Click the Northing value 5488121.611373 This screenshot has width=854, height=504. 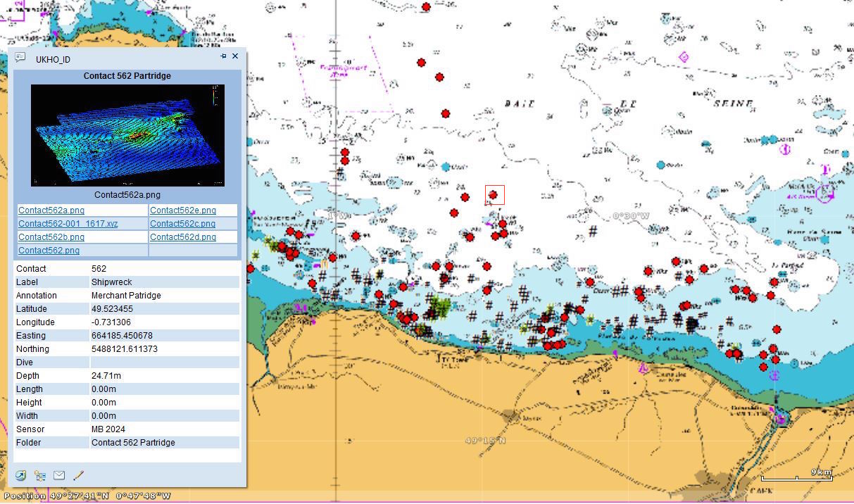click(x=125, y=349)
